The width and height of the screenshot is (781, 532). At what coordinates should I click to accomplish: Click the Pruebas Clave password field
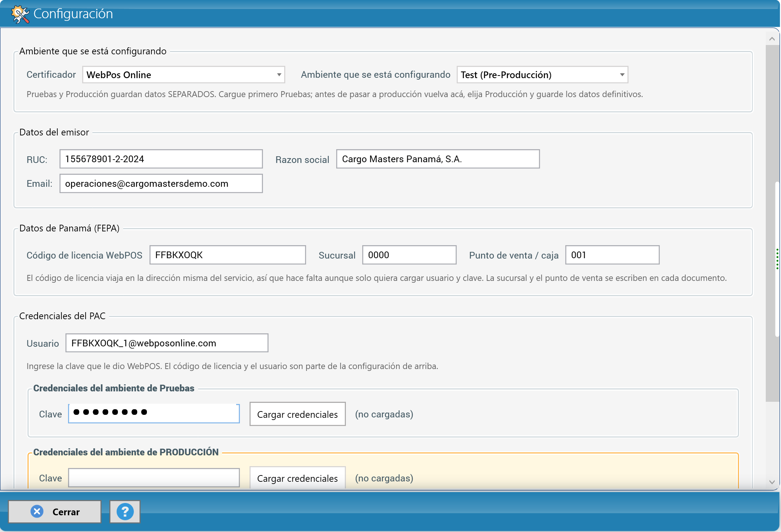pyautogui.click(x=154, y=414)
